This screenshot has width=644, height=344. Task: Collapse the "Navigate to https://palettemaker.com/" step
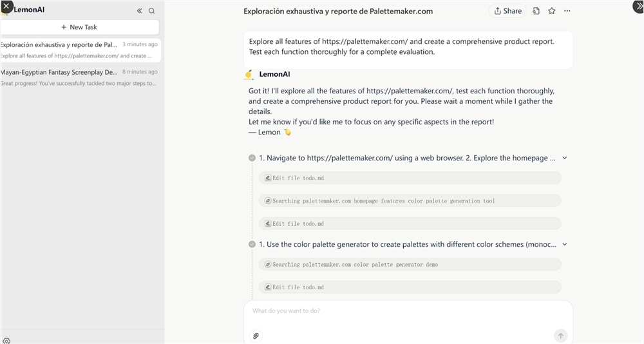click(565, 158)
